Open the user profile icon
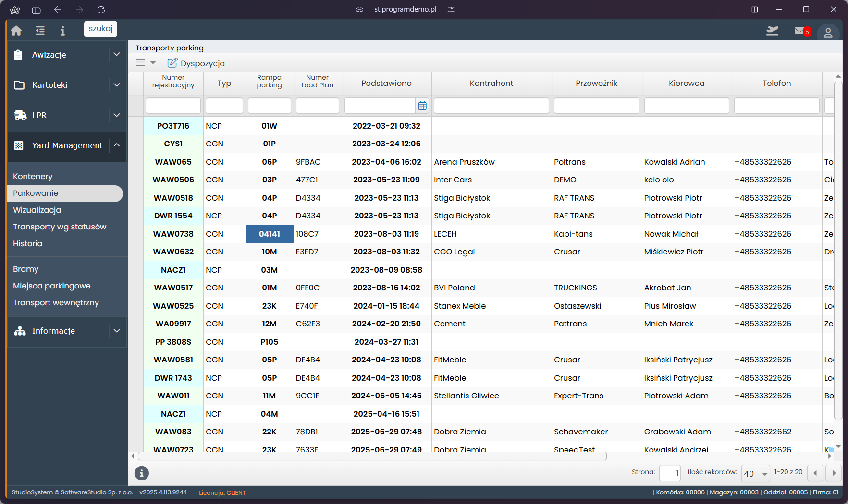 828,33
